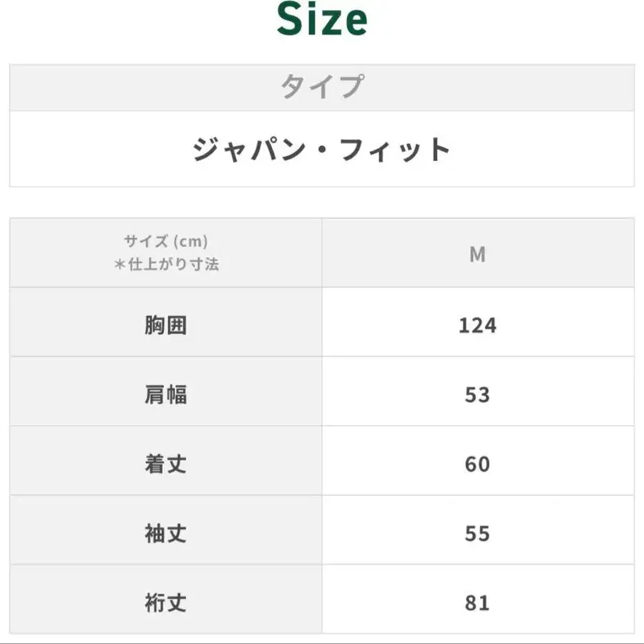Screen dimensions: 644x644
Task: Select the 124 value cell
Action: point(477,326)
